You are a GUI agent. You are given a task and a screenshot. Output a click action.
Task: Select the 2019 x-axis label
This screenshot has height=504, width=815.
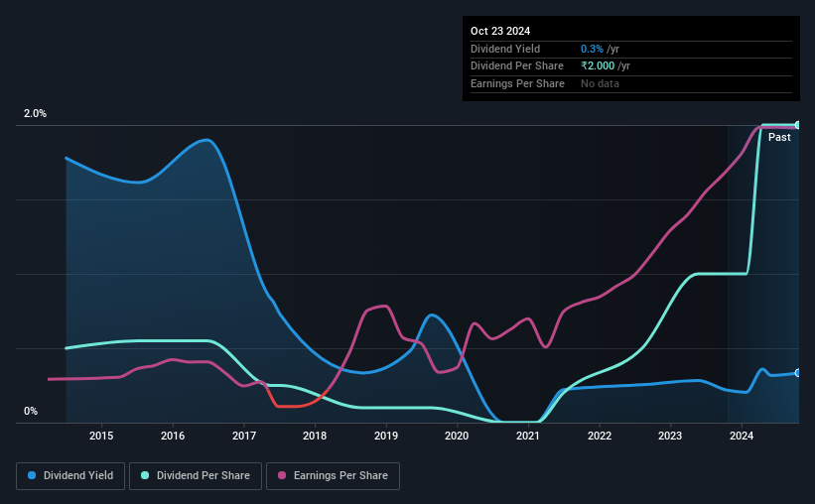[x=386, y=436]
